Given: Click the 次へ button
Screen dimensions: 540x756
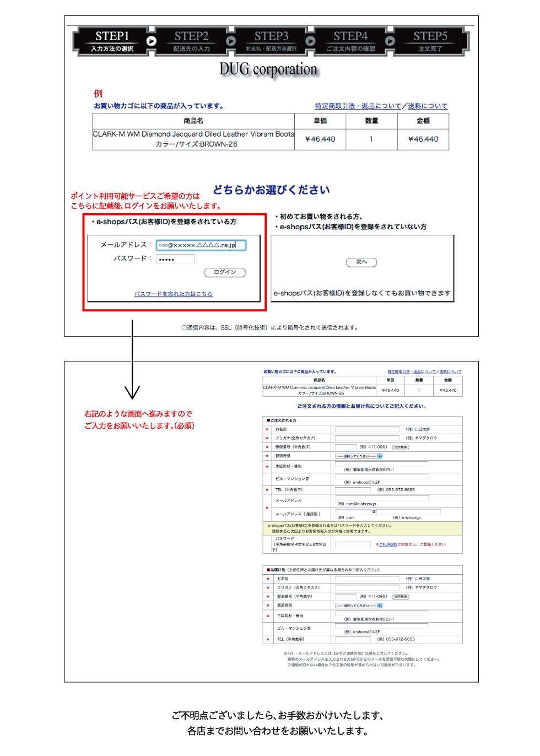Looking at the screenshot, I should click(x=361, y=262).
